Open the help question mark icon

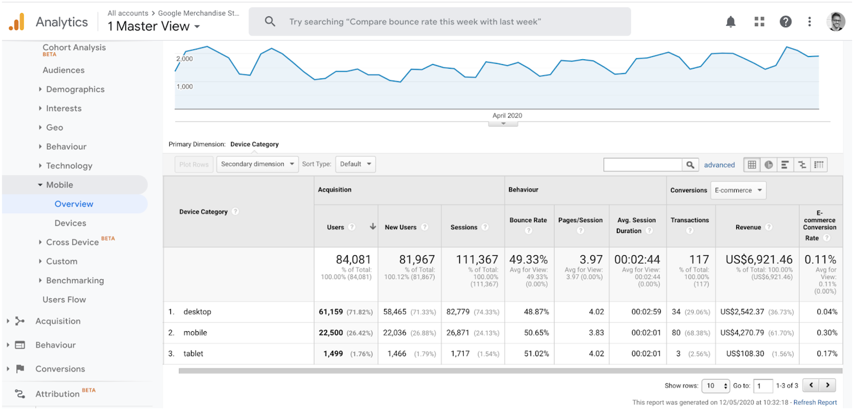[786, 22]
